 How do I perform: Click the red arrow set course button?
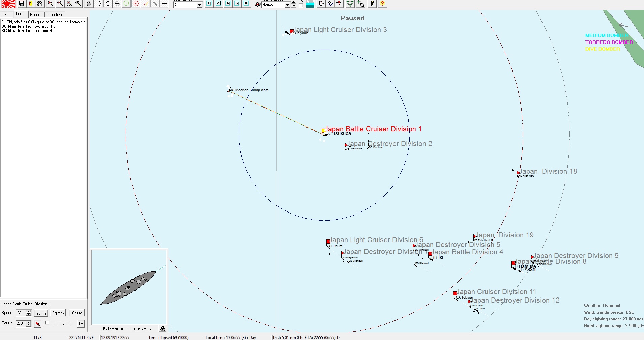pos(38,324)
